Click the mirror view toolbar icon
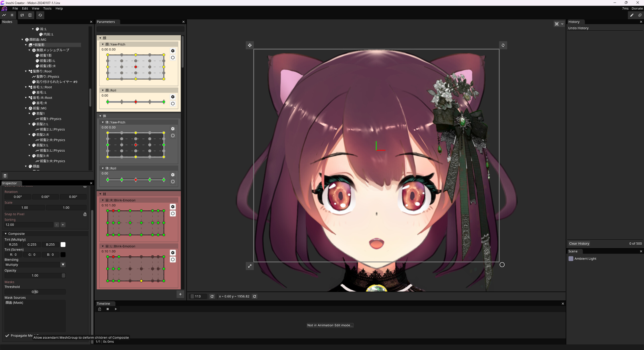Viewport: 644px width, 350px height. tap(30, 15)
